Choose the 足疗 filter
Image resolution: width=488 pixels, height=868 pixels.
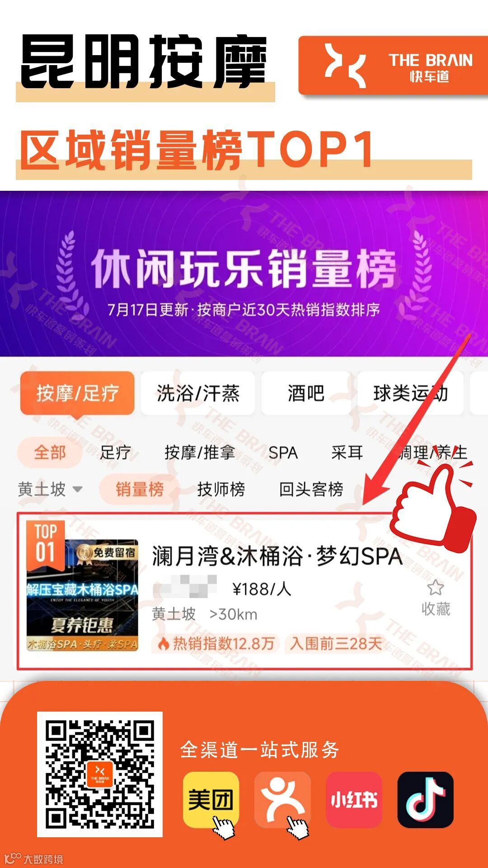coord(115,453)
